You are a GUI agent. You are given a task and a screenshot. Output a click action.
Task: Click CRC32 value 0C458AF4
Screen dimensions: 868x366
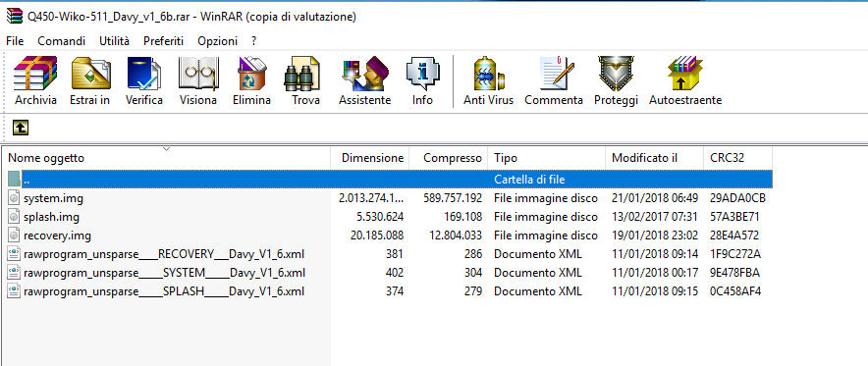pos(735,291)
